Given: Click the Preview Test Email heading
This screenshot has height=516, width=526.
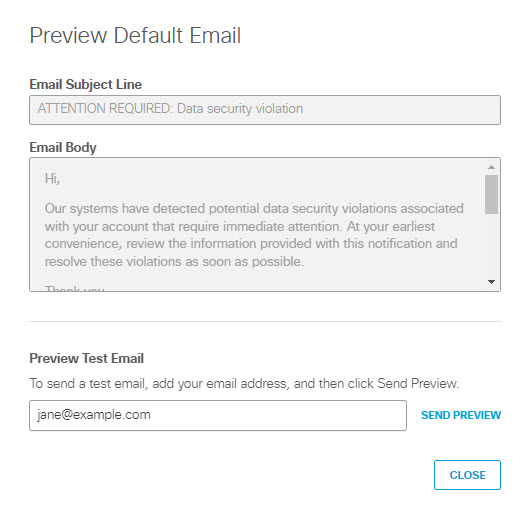Looking at the screenshot, I should coord(87,358).
